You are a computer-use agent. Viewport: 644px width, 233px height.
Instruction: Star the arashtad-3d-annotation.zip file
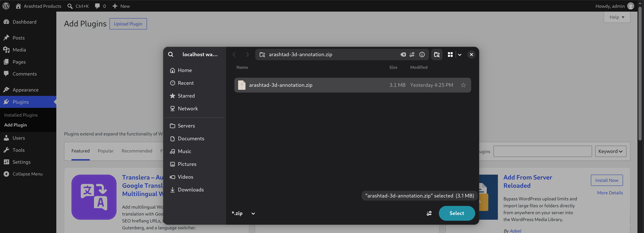tap(463, 85)
